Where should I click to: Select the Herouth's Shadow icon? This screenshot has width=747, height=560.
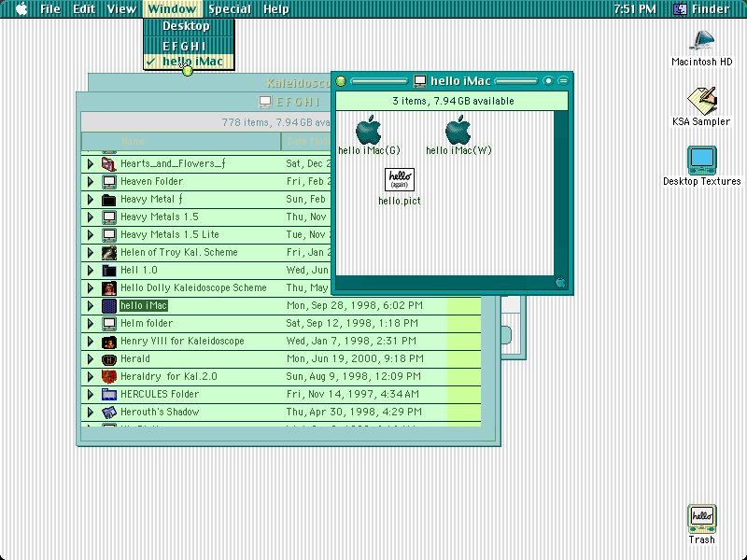[109, 413]
